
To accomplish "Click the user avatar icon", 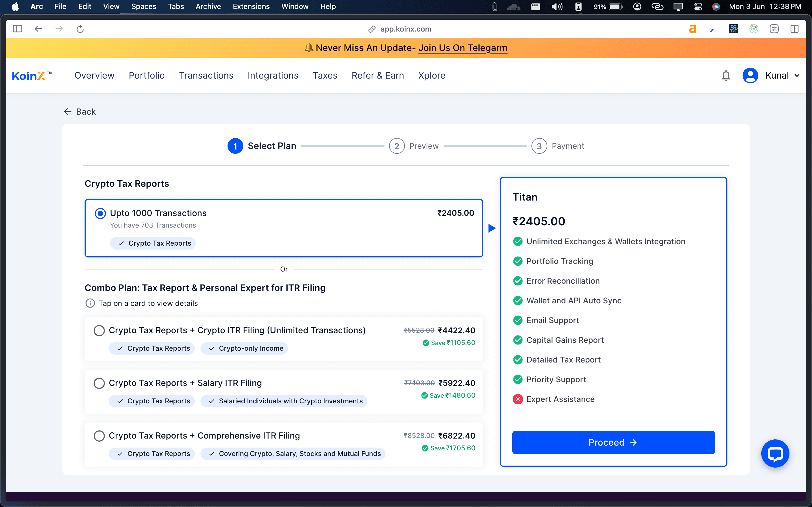I will [x=750, y=76].
